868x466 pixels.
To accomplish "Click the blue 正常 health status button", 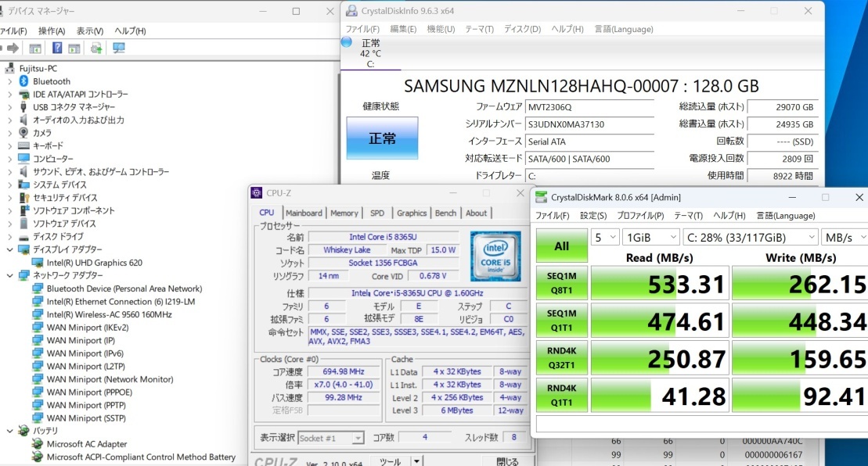I will [382, 138].
